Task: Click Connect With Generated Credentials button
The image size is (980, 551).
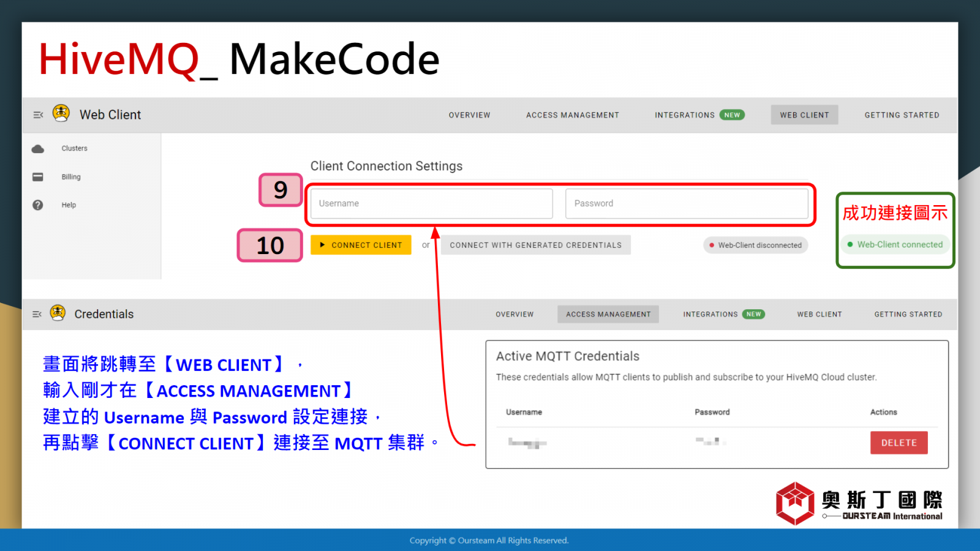Action: click(536, 245)
